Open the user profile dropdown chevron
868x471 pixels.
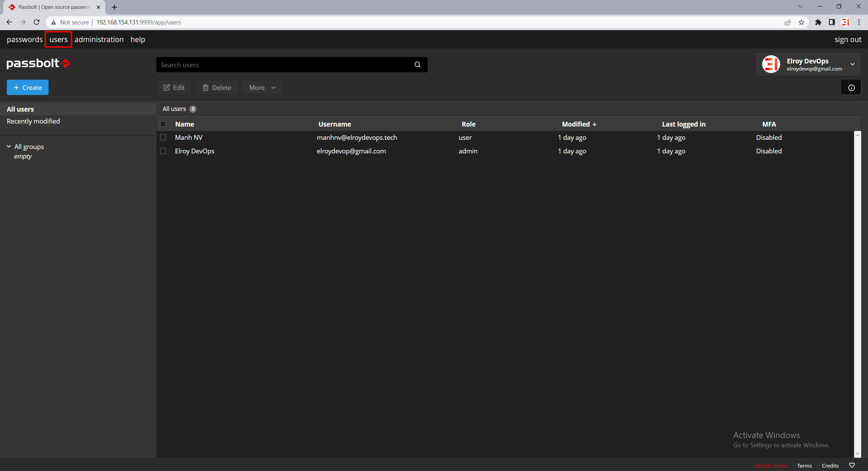tap(852, 64)
